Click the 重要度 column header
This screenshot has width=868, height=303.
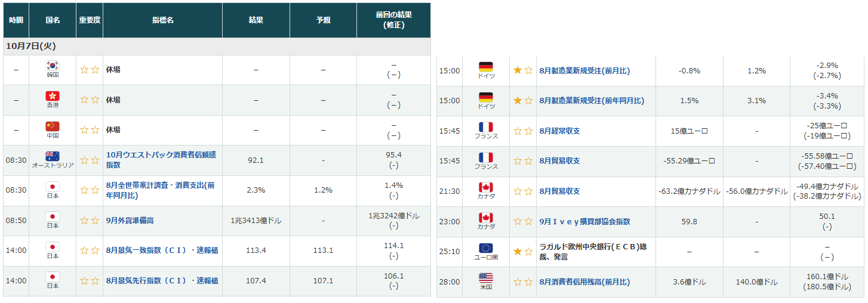90,20
